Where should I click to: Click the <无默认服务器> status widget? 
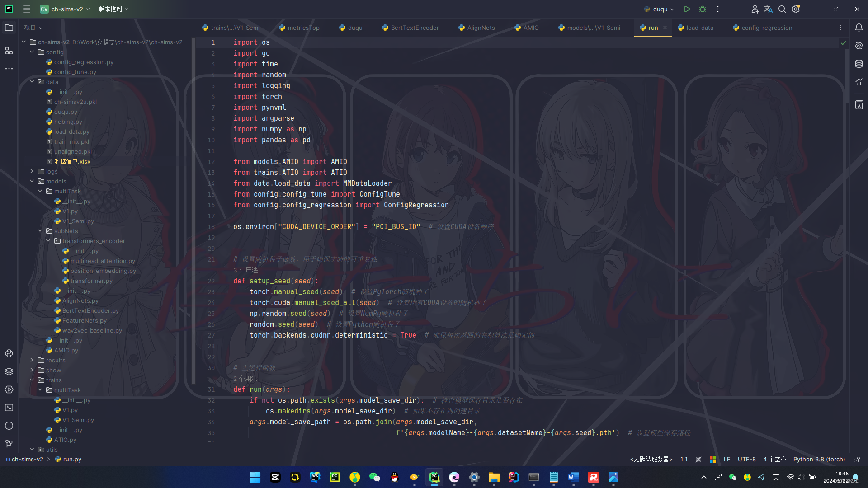coord(651,460)
